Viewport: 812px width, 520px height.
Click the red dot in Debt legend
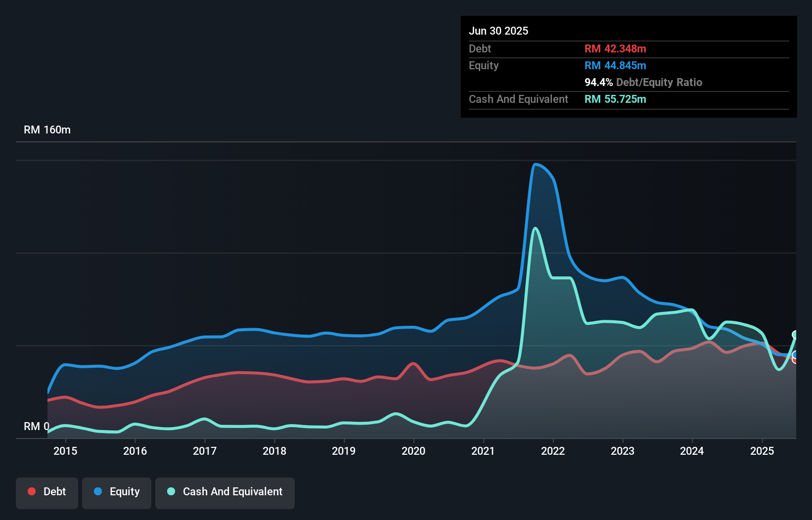tap(32, 491)
